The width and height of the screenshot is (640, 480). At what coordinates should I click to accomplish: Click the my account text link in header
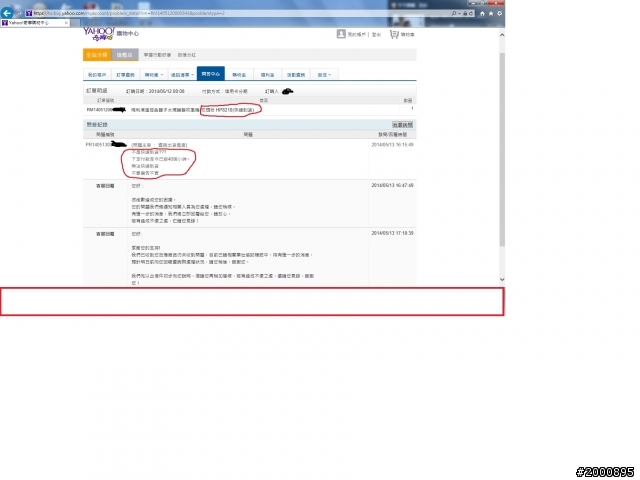click(x=357, y=35)
